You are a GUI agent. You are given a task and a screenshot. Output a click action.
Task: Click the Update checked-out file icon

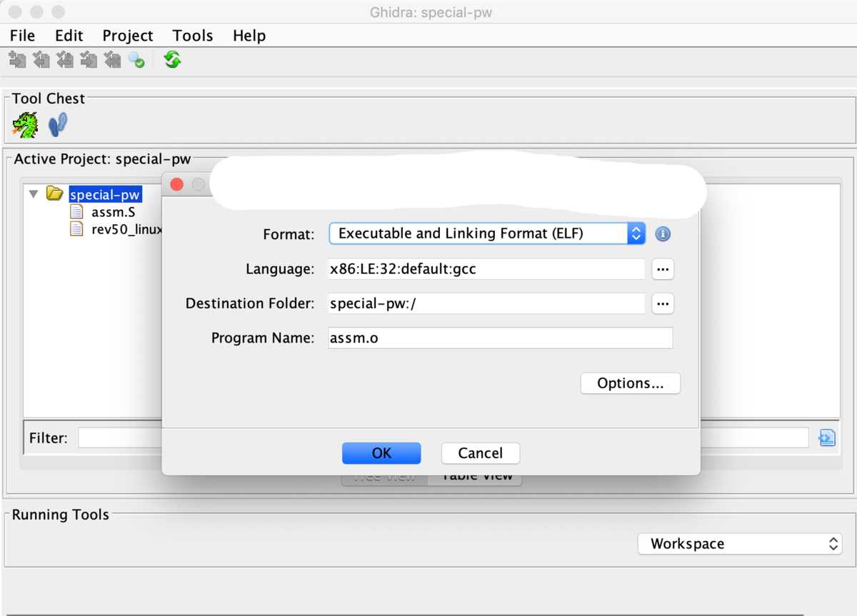coord(65,60)
